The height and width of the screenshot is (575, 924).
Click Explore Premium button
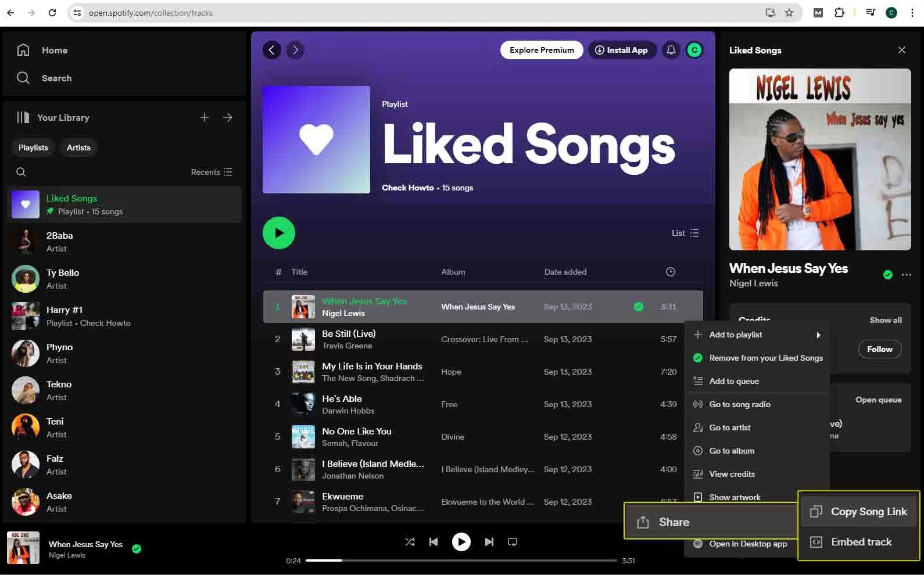coord(542,50)
